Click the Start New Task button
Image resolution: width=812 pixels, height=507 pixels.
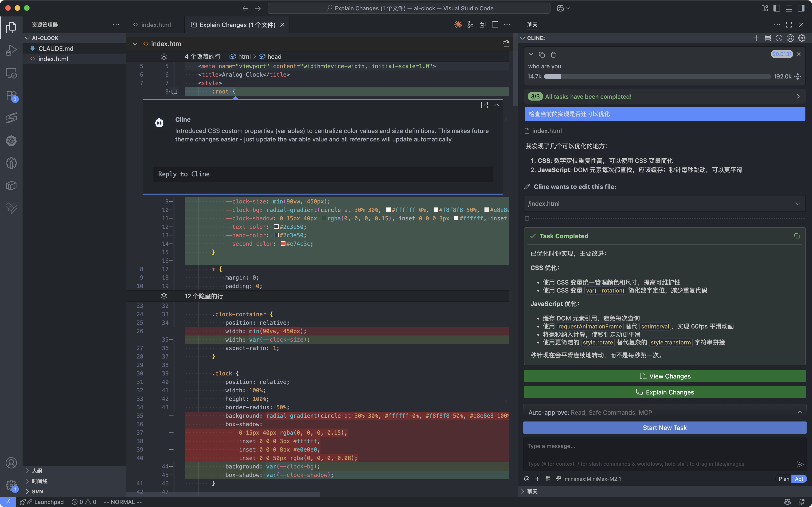coord(664,428)
